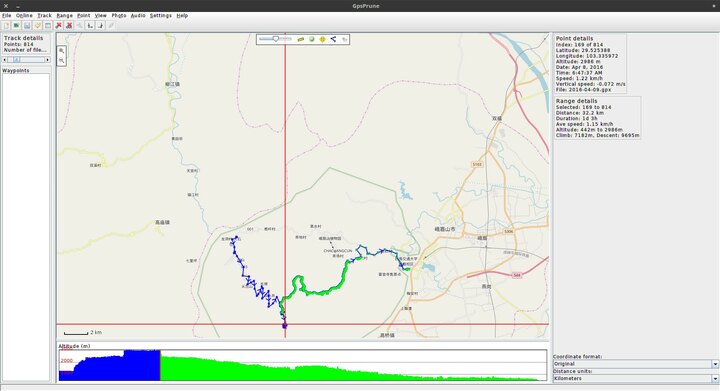Viewport: 720px width, 391px height.
Task: Click the Set range start icon
Action: (90, 26)
